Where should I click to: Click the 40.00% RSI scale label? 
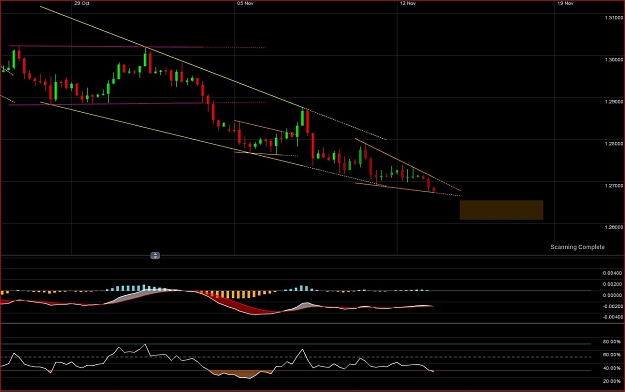click(612, 368)
